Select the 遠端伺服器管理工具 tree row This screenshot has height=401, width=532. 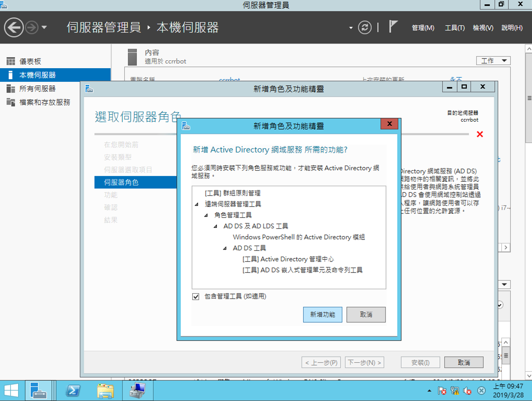pyautogui.click(x=233, y=204)
